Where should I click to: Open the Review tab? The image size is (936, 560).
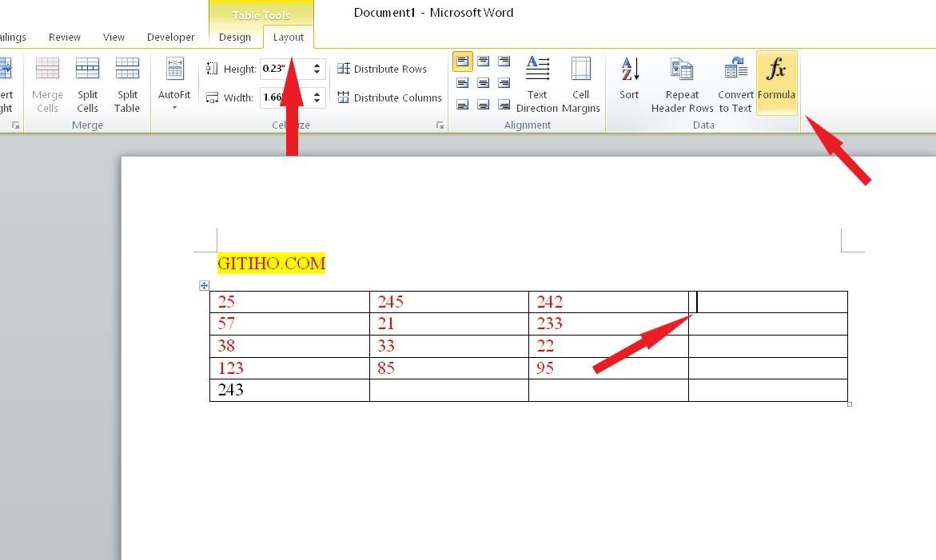coord(64,37)
